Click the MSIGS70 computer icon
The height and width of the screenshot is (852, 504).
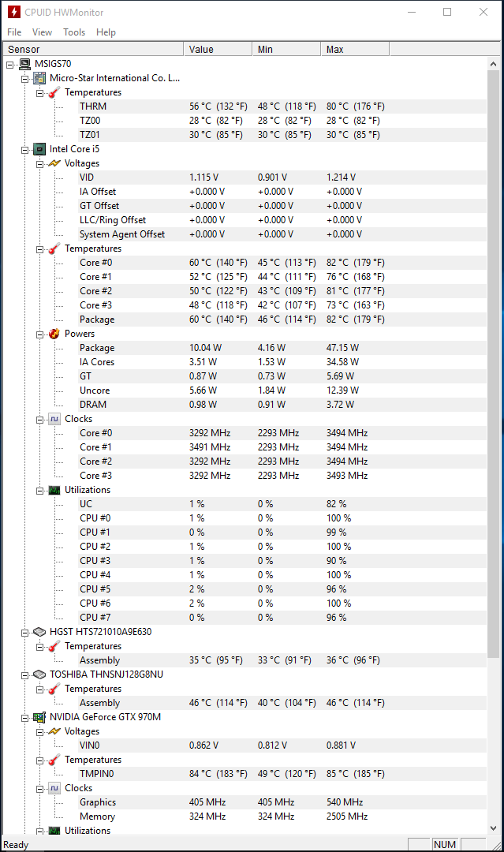(25, 64)
